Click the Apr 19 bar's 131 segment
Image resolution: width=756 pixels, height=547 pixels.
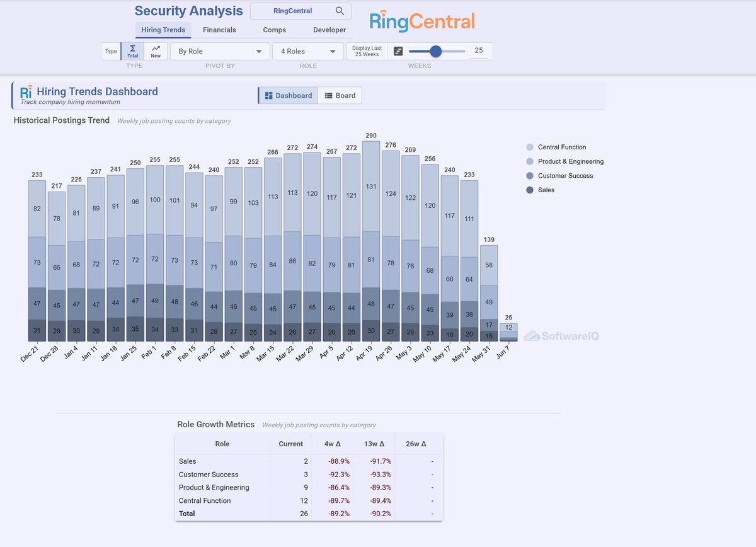(372, 187)
